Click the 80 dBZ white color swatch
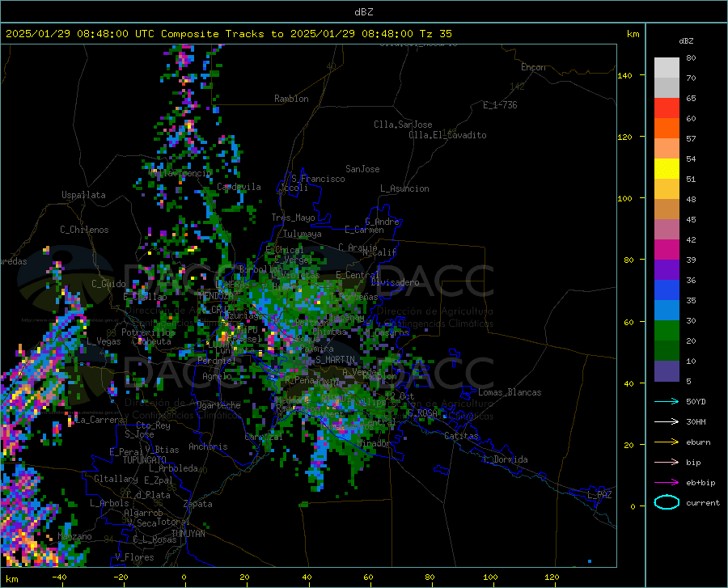728x588 pixels. pyautogui.click(x=667, y=68)
